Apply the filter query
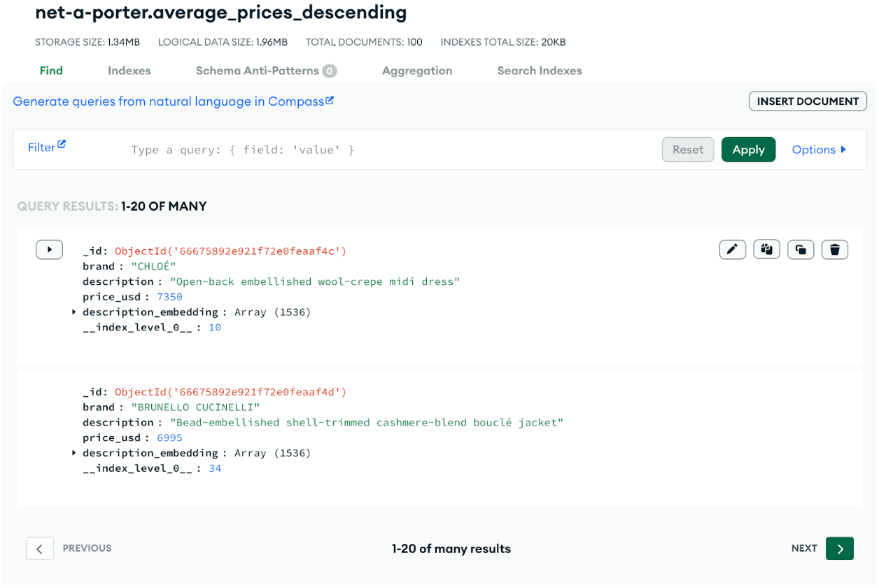Image resolution: width=879 pixels, height=588 pixels. (x=748, y=150)
